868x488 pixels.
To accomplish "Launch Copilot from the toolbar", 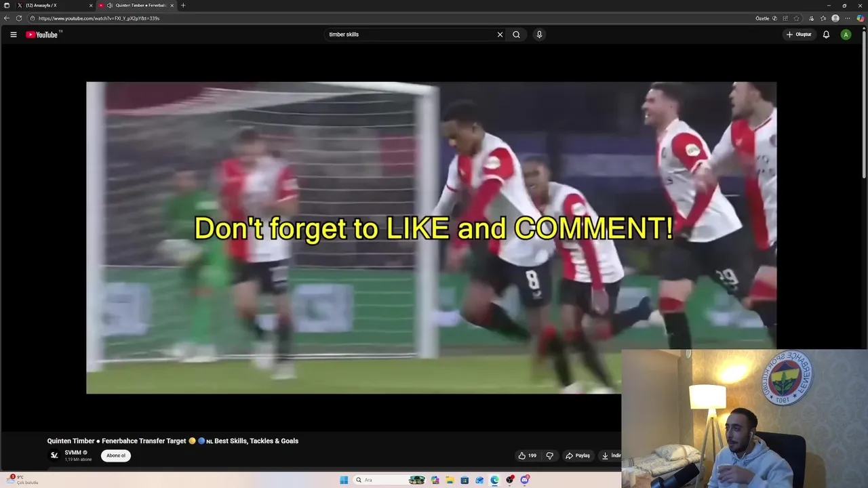I will click(861, 18).
